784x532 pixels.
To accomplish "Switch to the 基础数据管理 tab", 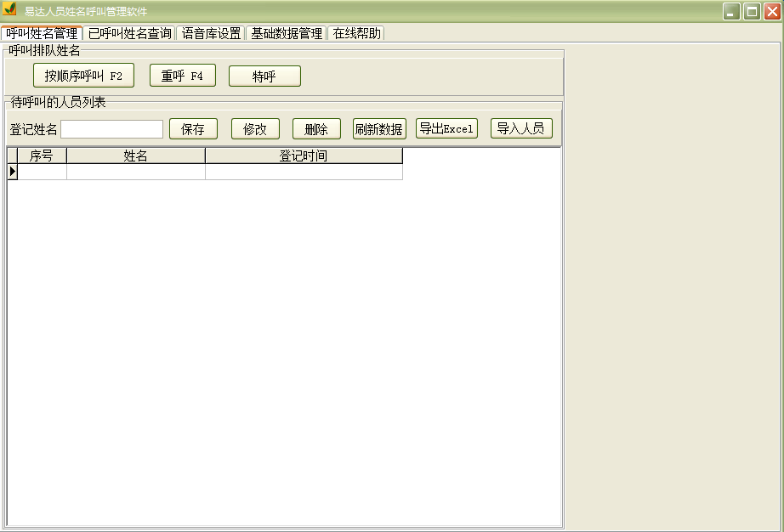I will click(285, 33).
